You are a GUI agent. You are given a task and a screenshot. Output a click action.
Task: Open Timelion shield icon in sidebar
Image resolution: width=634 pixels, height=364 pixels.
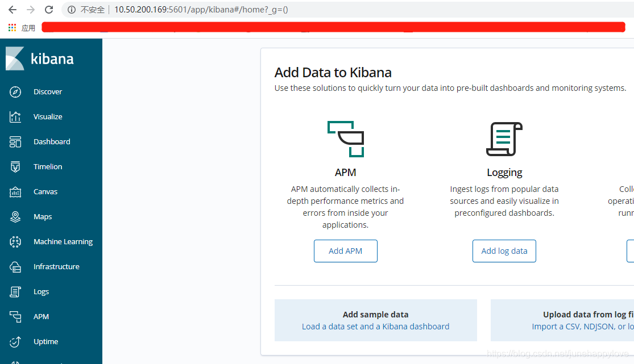[15, 167]
